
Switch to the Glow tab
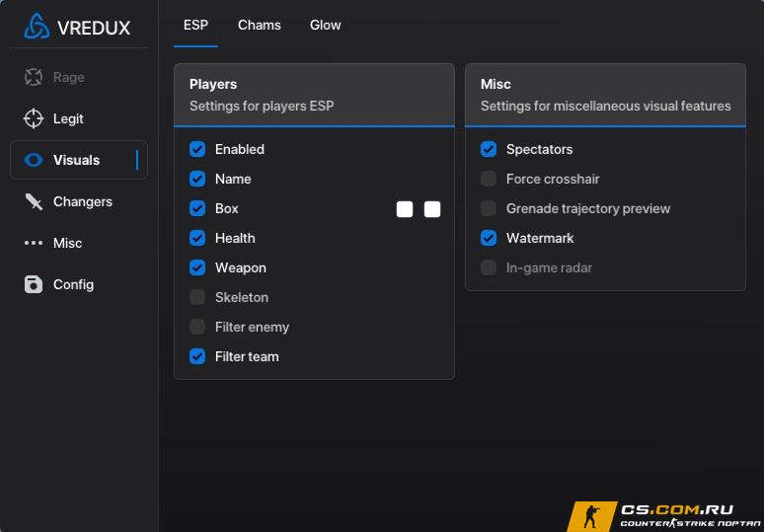pyautogui.click(x=326, y=25)
